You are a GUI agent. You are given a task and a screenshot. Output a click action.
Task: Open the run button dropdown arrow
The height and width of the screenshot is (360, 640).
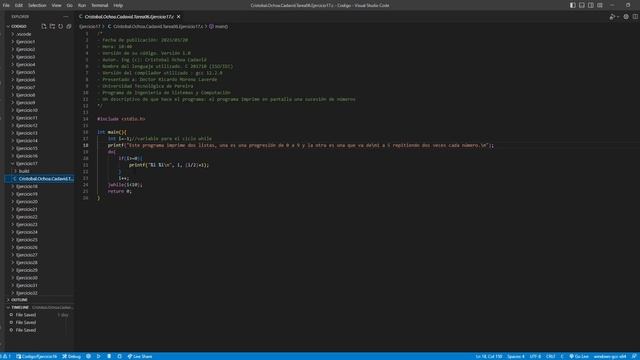[x=618, y=17]
